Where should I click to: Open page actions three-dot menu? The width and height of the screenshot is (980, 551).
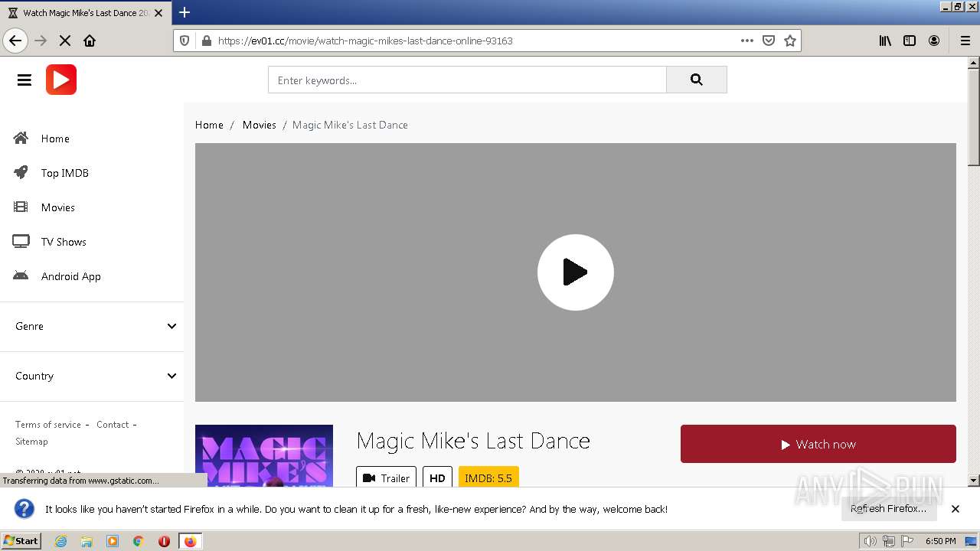[x=747, y=41]
